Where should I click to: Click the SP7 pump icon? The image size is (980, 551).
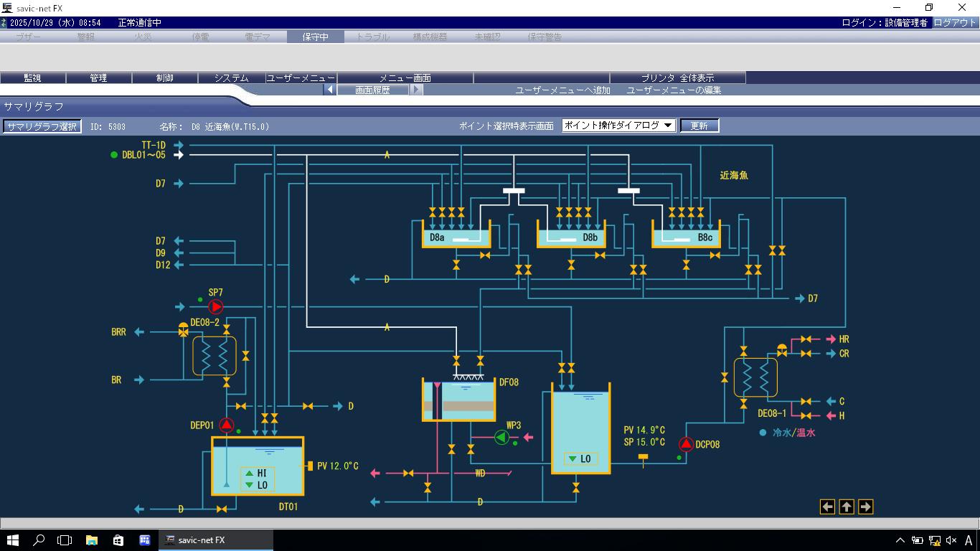pyautogui.click(x=216, y=307)
